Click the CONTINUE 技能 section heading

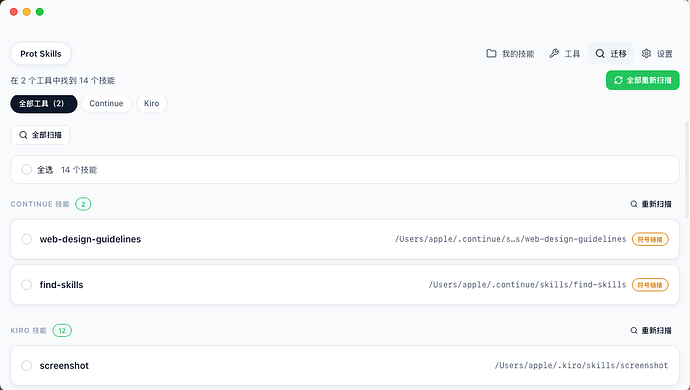[40, 204]
